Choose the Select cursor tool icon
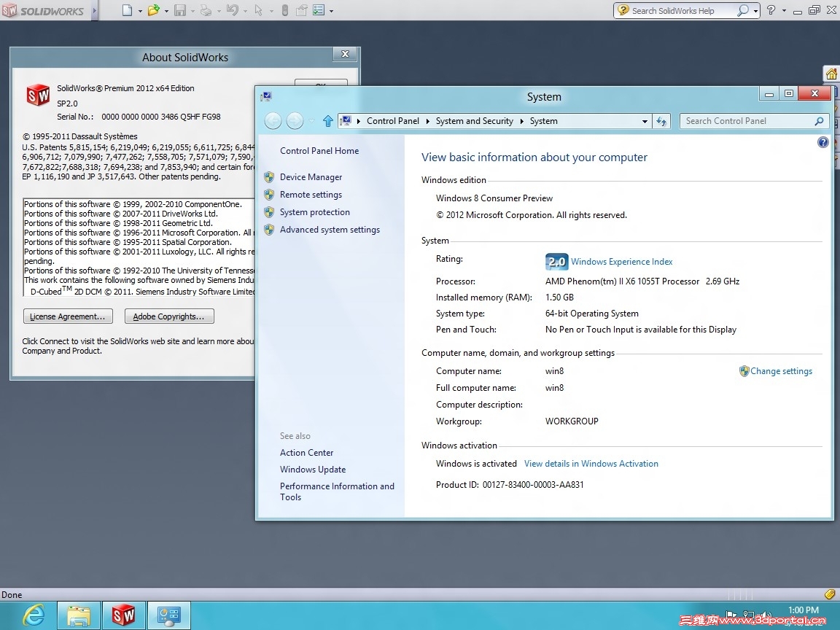840x630 pixels. point(259,10)
